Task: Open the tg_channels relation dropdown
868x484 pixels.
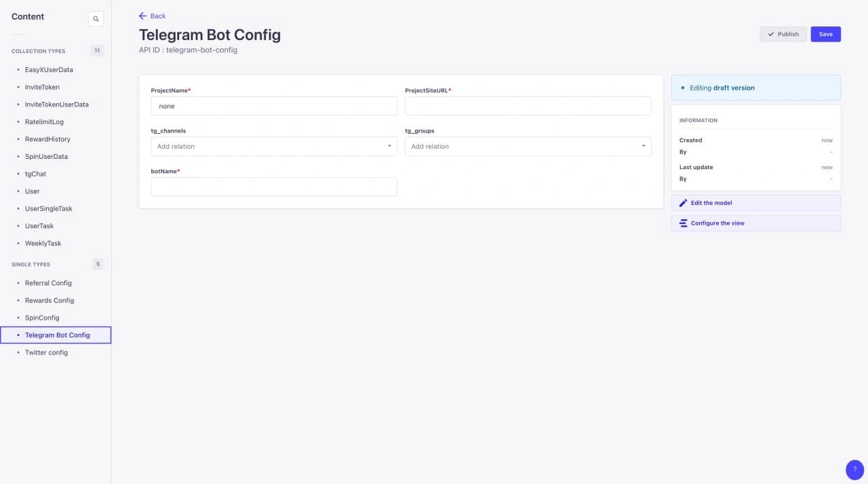Action: pyautogui.click(x=274, y=147)
